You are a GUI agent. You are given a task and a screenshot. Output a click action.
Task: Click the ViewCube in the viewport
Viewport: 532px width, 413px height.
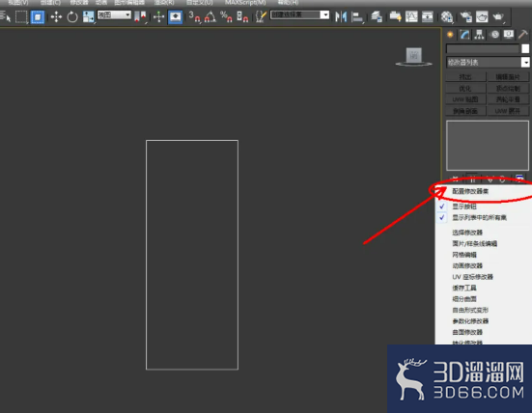click(414, 56)
